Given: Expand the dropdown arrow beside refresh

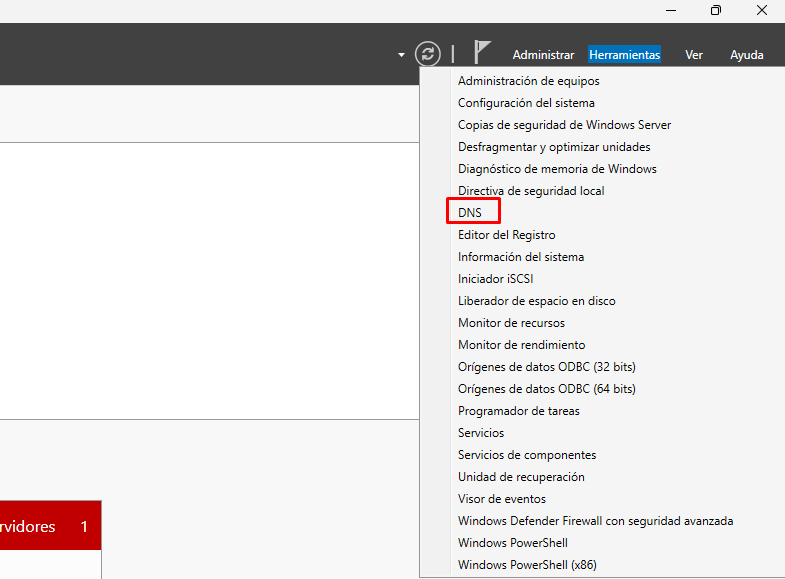Looking at the screenshot, I should click(x=401, y=55).
